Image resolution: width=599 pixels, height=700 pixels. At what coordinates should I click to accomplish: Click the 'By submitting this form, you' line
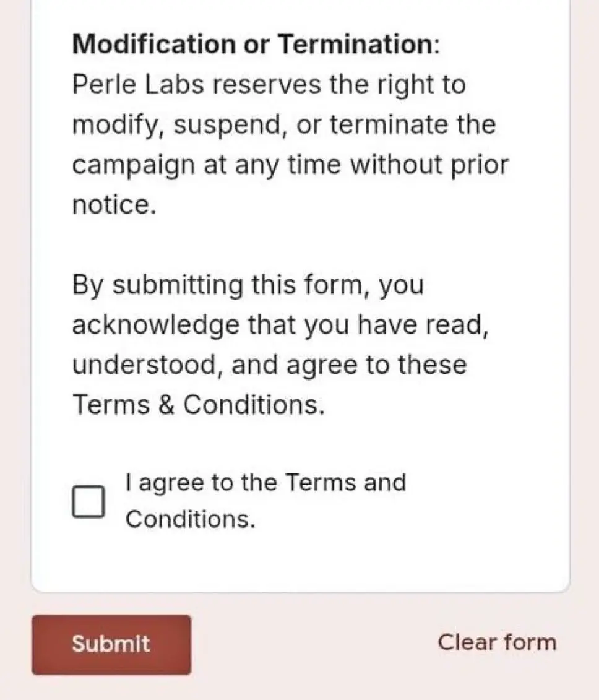coord(248,285)
